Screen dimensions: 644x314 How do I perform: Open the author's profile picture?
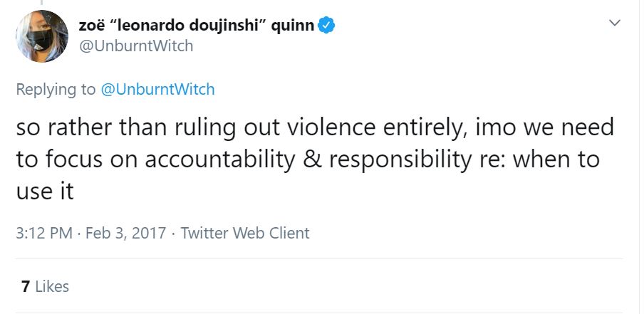coord(39,37)
